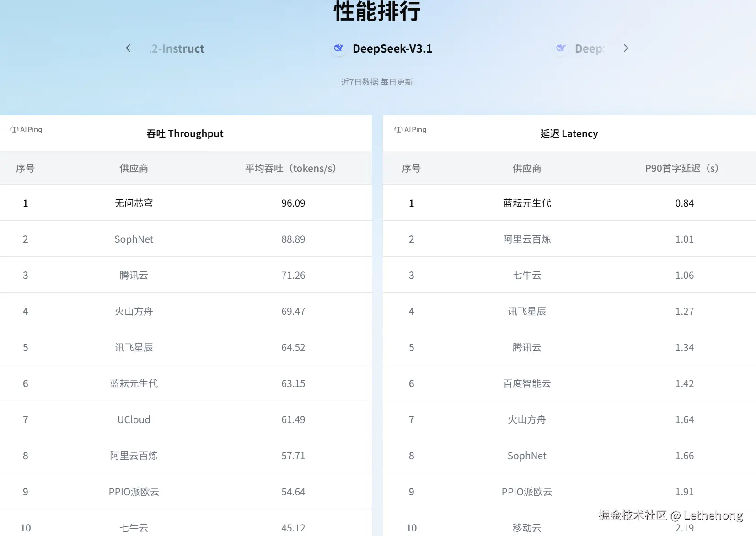Click the throughput value 61.49
756x536 pixels.
tap(293, 419)
